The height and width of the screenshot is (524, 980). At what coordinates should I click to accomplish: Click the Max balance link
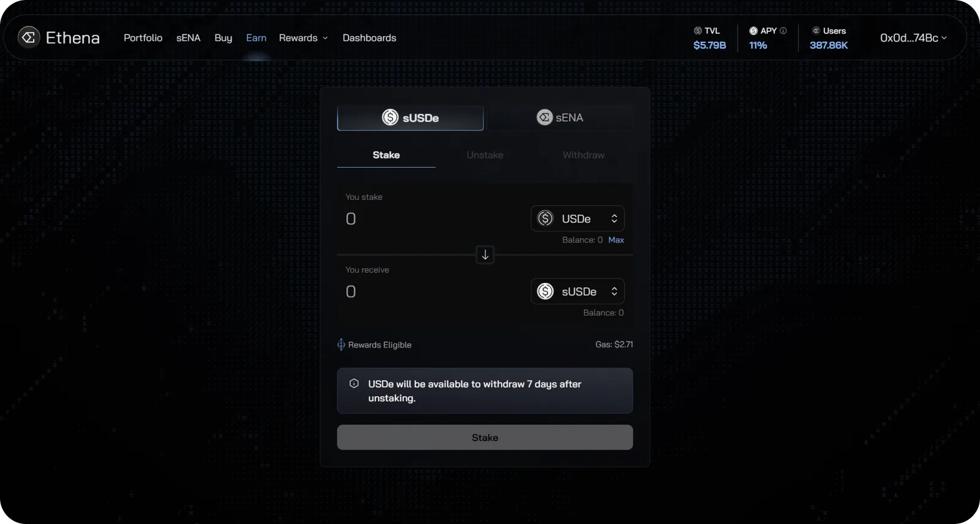pyautogui.click(x=616, y=240)
